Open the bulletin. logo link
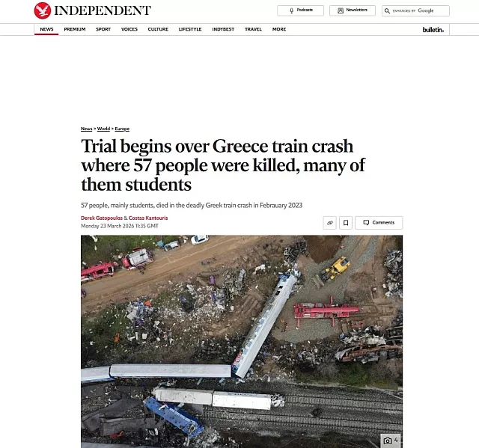The image size is (479, 448). [433, 30]
